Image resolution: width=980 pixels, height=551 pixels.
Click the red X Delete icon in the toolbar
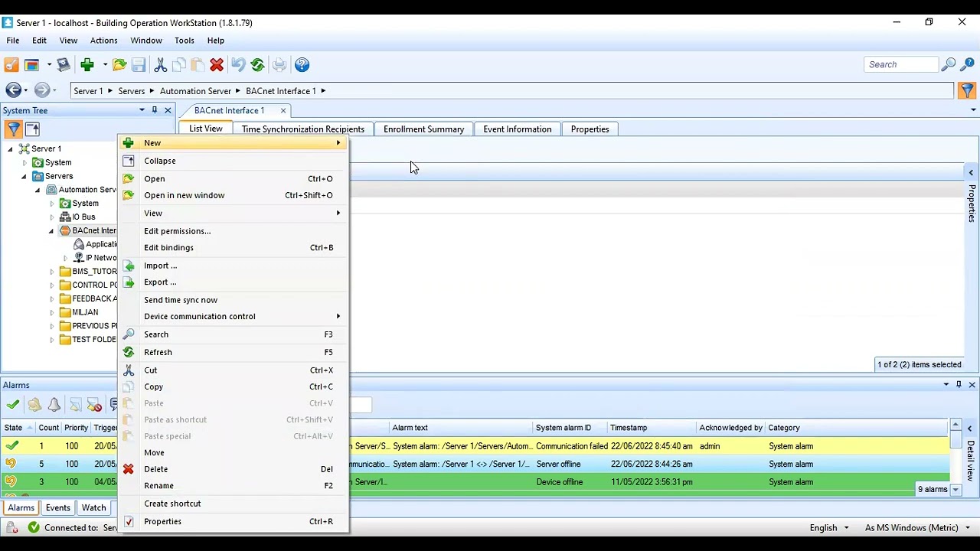217,65
